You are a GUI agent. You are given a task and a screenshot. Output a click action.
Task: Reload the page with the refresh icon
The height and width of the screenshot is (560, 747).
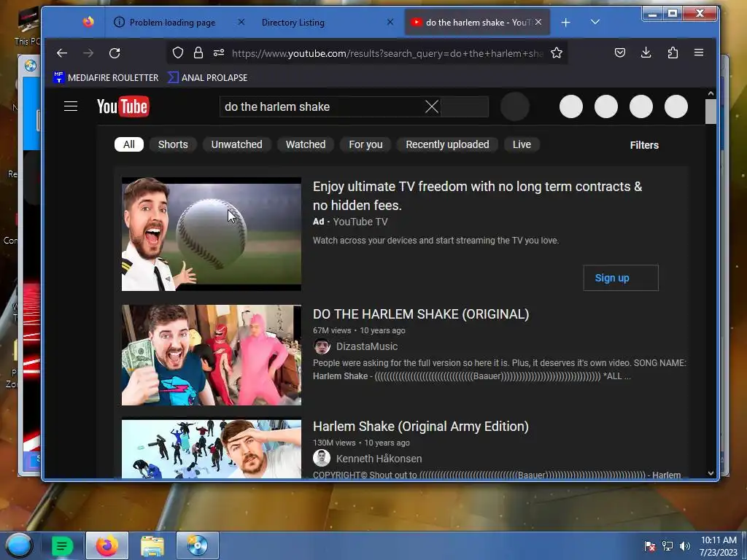point(115,52)
